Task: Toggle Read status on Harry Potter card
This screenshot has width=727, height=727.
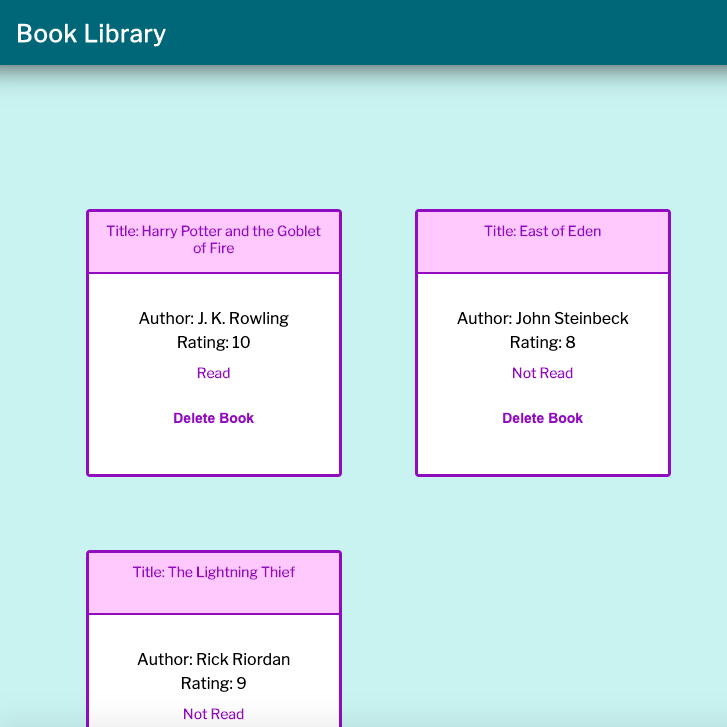Action: coord(213,373)
